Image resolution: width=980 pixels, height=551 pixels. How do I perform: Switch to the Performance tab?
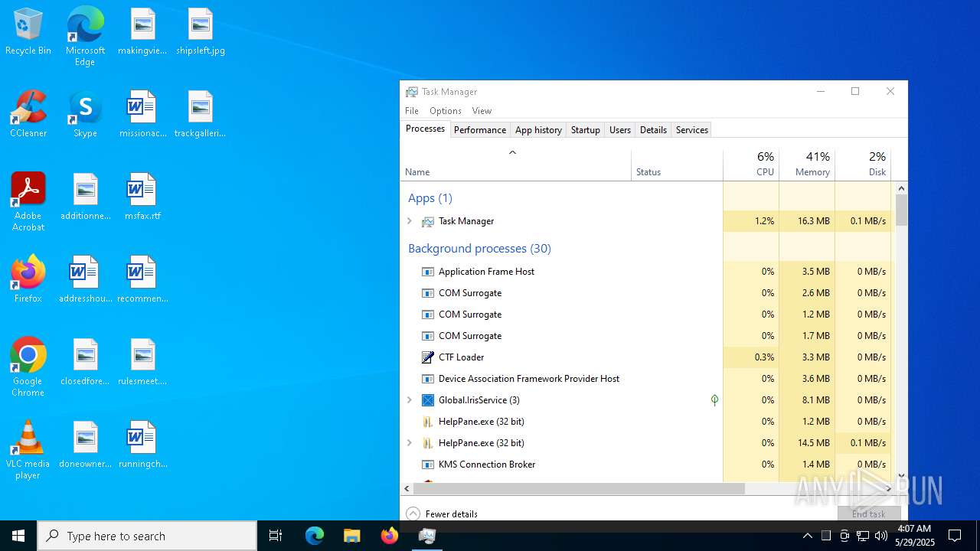480,130
